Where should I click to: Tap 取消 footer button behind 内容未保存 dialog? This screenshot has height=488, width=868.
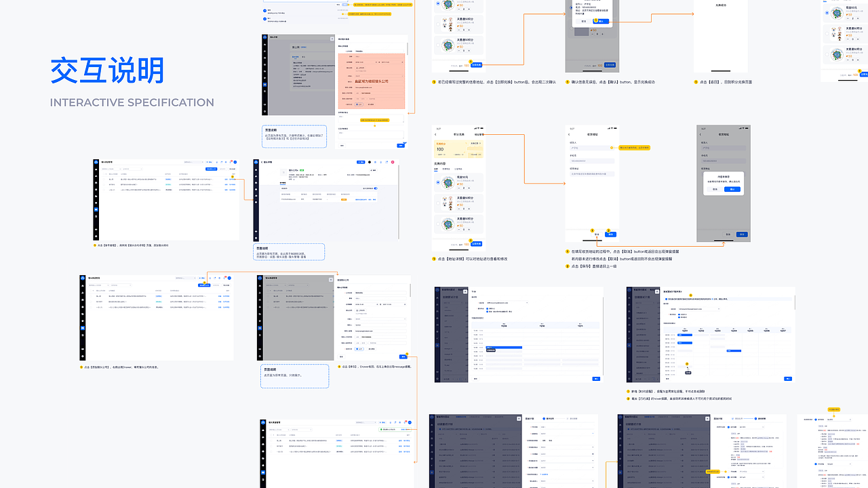(728, 234)
